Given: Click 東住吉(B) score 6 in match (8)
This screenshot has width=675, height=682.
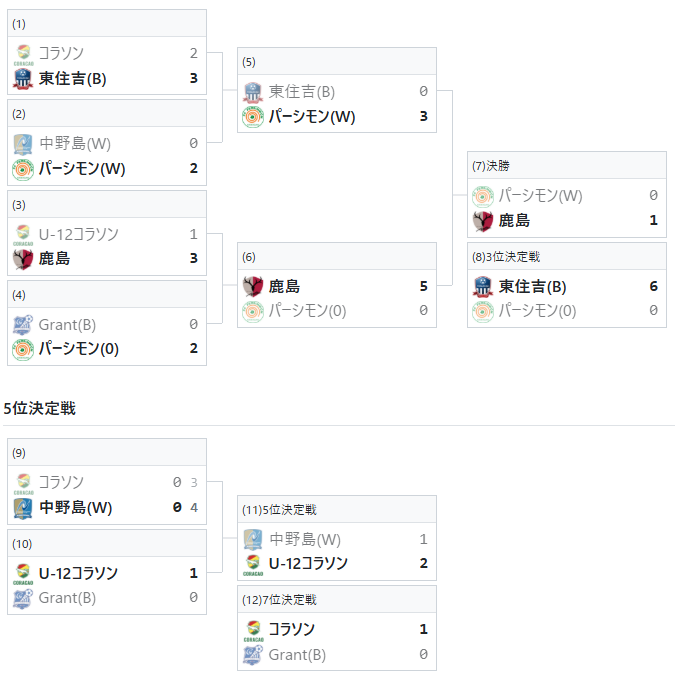Looking at the screenshot, I should [x=653, y=286].
